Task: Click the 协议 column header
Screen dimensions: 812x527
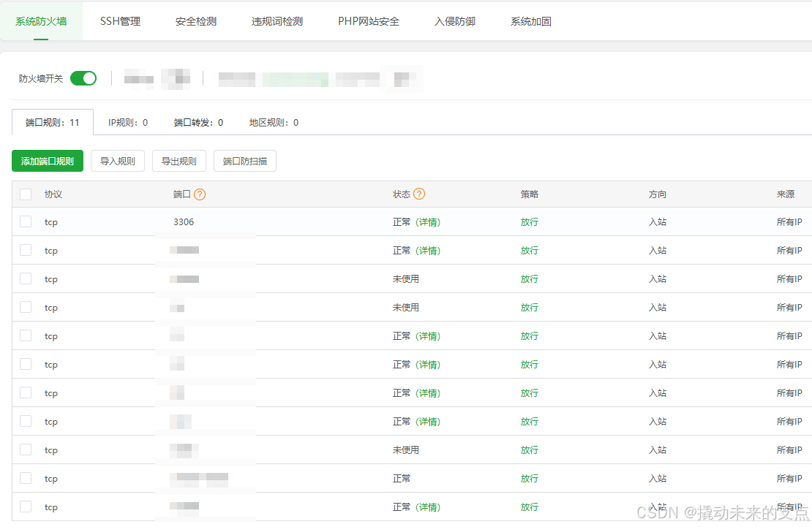Action: pyautogui.click(x=53, y=194)
